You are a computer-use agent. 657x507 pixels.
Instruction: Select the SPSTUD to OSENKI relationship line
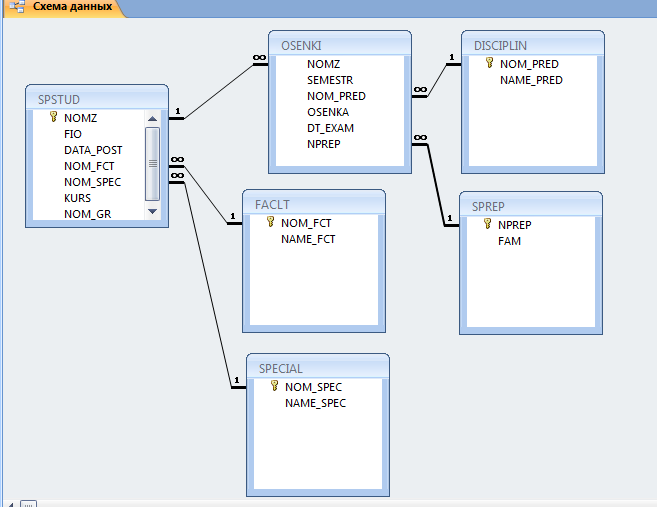[219, 91]
